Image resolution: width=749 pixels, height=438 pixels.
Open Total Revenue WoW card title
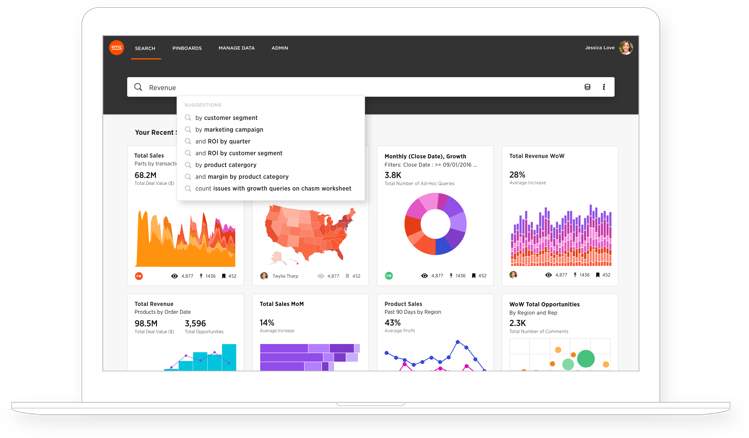536,156
